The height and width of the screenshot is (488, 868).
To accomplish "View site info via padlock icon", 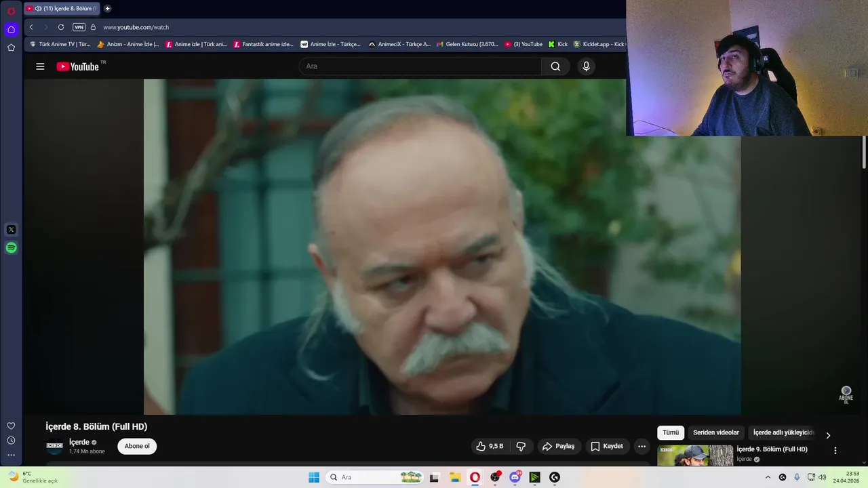I will [93, 27].
